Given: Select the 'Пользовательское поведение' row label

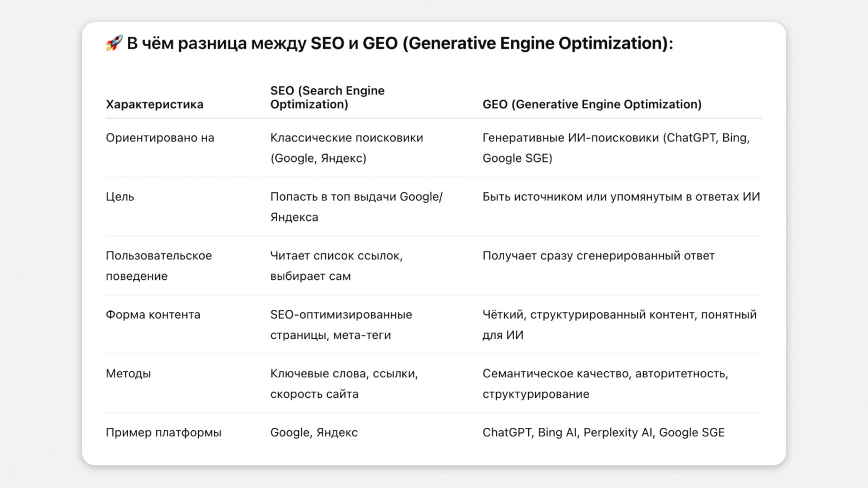Looking at the screenshot, I should 159,265.
